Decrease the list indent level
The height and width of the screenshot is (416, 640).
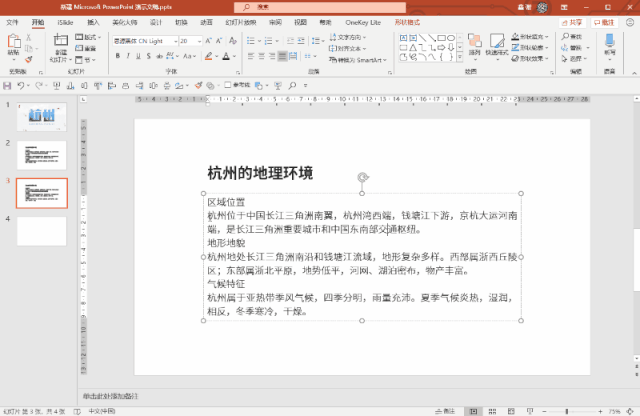point(290,41)
